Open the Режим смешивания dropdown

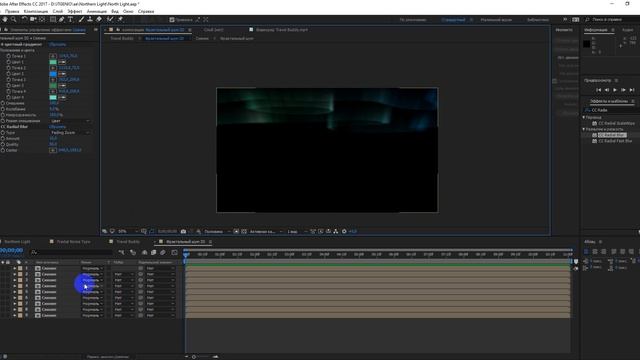point(70,121)
